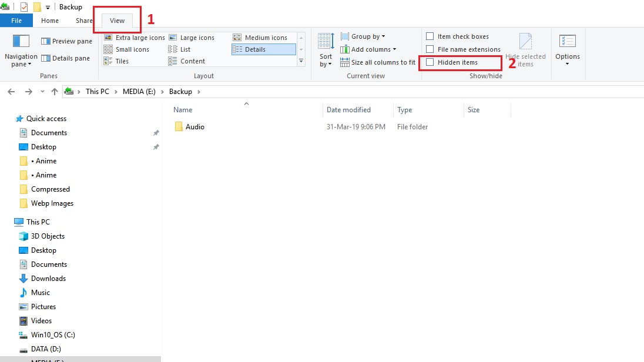Enable Item check boxes
The height and width of the screenshot is (362, 644).
430,36
